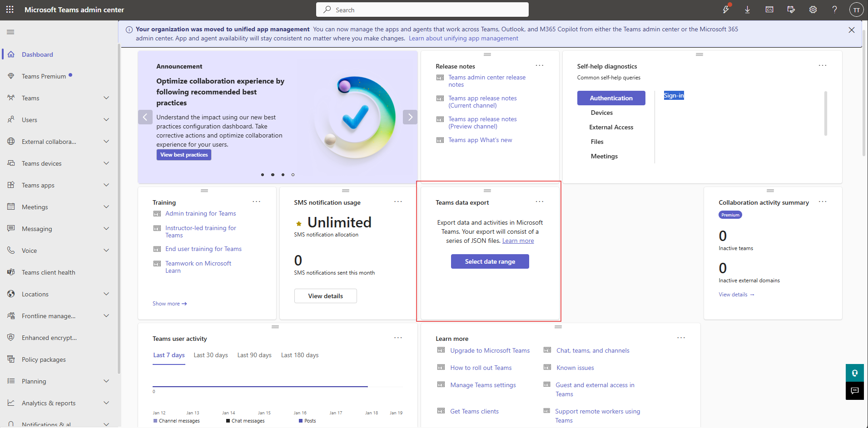The image size is (868, 428).
Task: Click Show more in the Training card
Action: 170,304
